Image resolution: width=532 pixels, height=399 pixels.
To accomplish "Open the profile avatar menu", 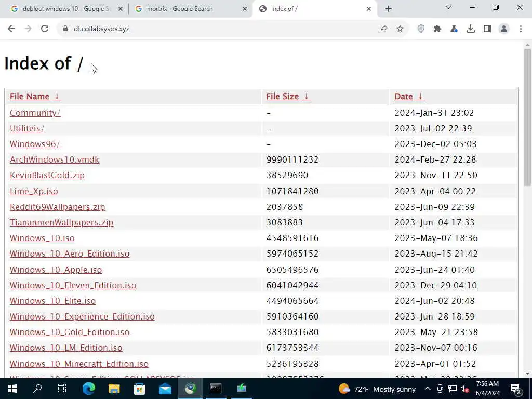I will click(x=504, y=29).
